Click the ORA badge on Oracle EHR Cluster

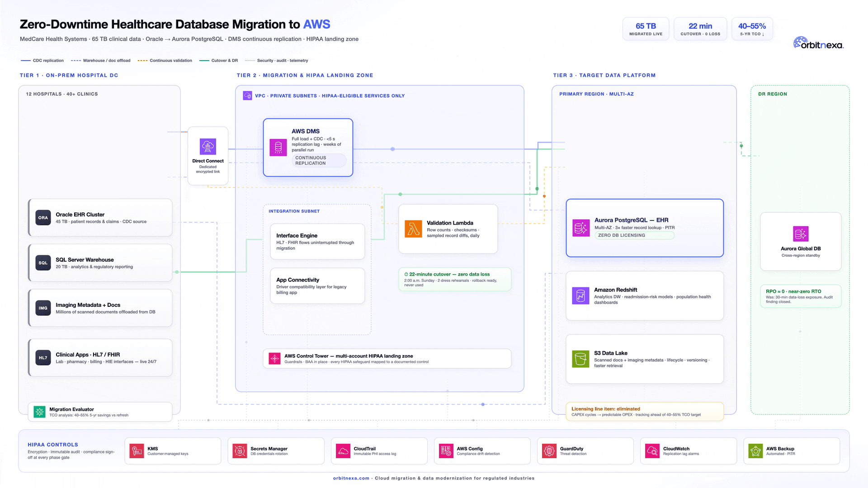coord(43,217)
